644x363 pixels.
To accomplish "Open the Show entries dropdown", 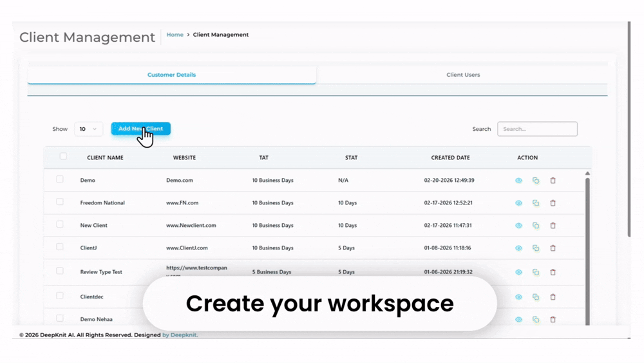I will 88,129.
